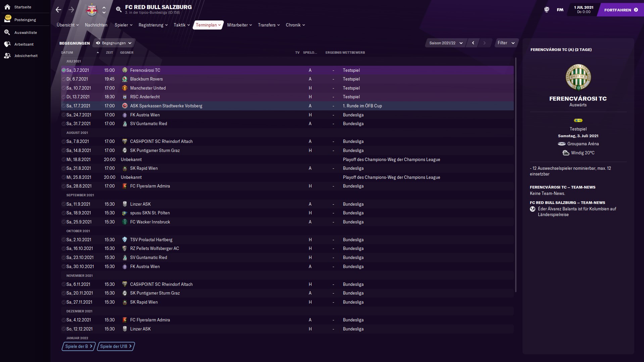Open FK Austria Wien on 24.7.2021
This screenshot has width=644, height=362.
click(145, 115)
